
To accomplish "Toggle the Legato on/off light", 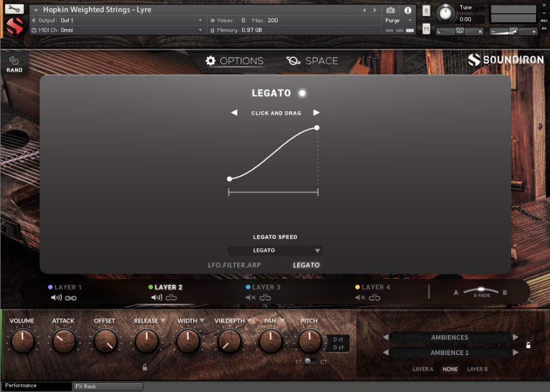I will pyautogui.click(x=301, y=93).
